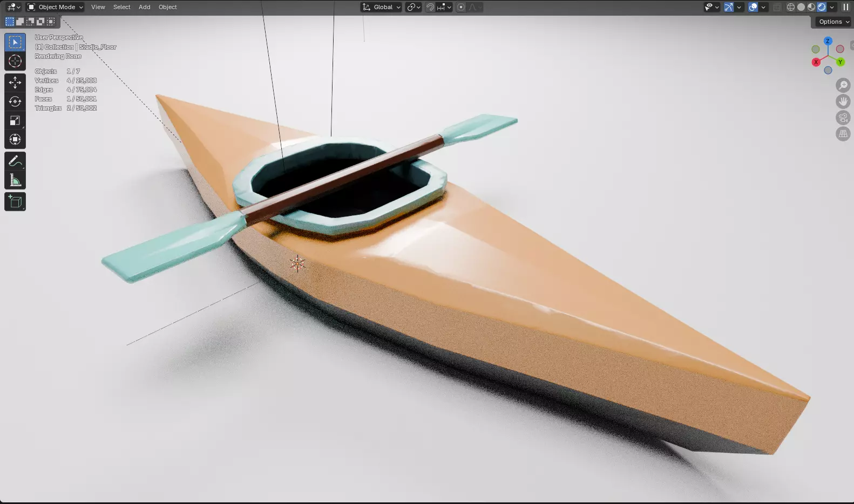Click the Z axis on navigation gizmo
The image size is (854, 504).
pos(828,41)
